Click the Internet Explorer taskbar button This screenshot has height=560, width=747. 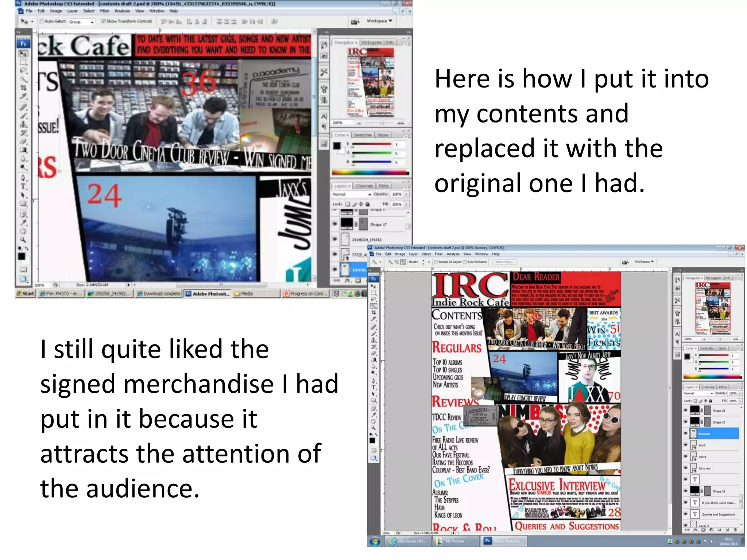(407, 541)
